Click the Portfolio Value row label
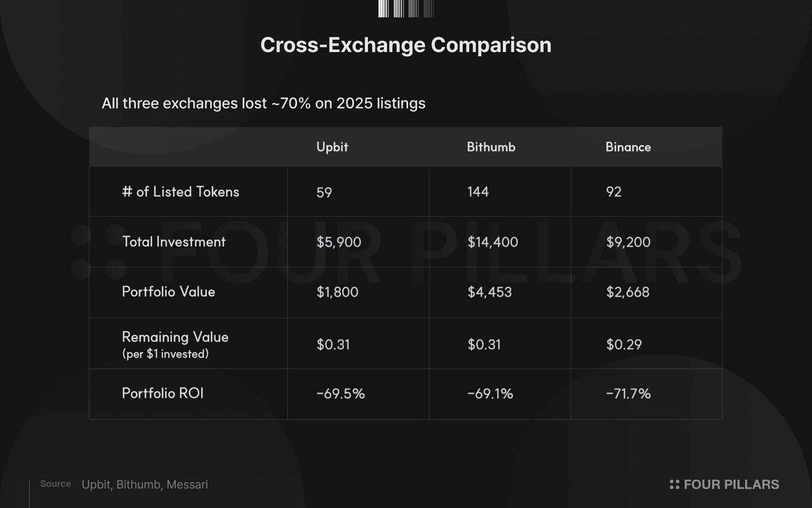Screen dimensions: 812x508 [x=168, y=292]
